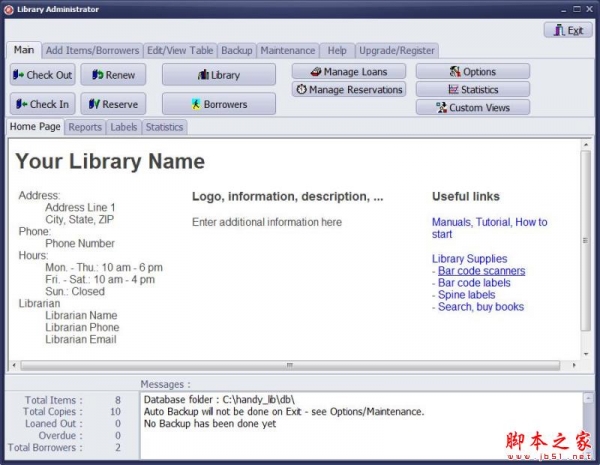This screenshot has height=465, width=600.
Task: Click the Manage Reservations clock icon
Action: pyautogui.click(x=302, y=89)
